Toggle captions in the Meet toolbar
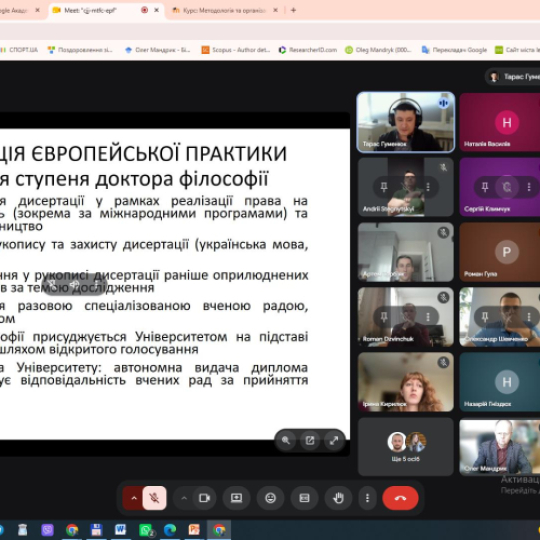Image resolution: width=540 pixels, height=540 pixels. 304,498
